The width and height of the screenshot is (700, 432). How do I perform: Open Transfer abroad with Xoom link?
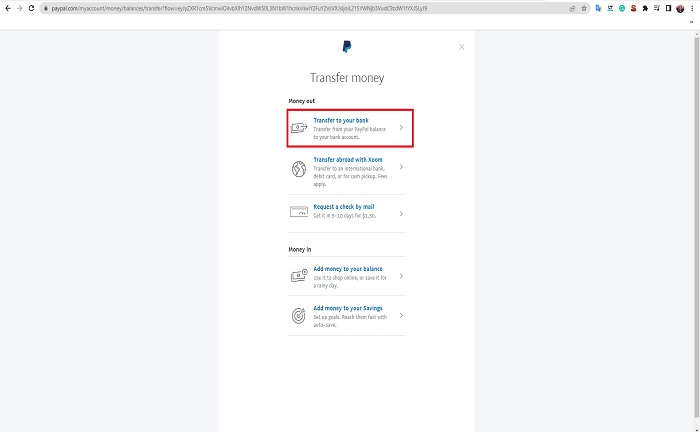348,159
